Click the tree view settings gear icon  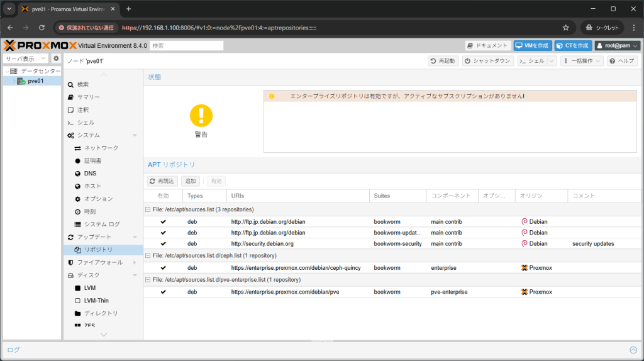tap(56, 58)
